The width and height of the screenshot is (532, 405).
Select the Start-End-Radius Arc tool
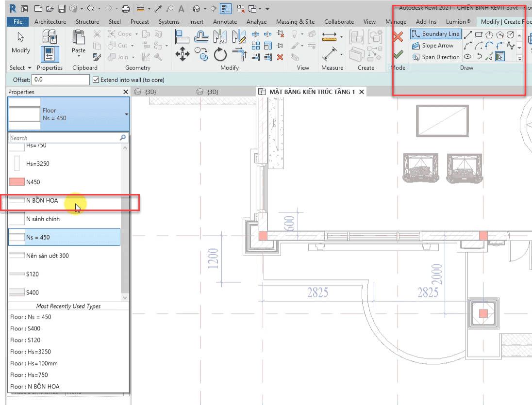tap(468, 46)
